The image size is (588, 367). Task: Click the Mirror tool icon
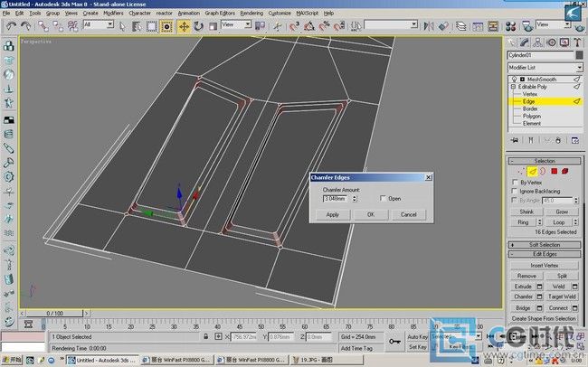click(429, 26)
